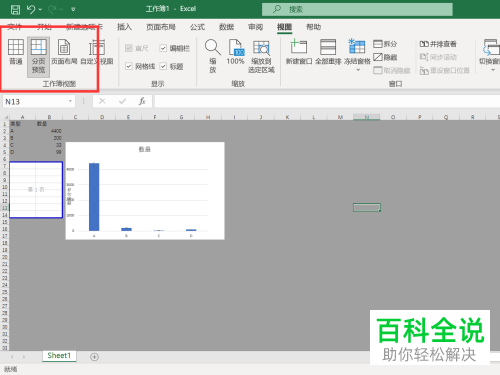
Task: Click the search box in title bar
Action: point(357,9)
